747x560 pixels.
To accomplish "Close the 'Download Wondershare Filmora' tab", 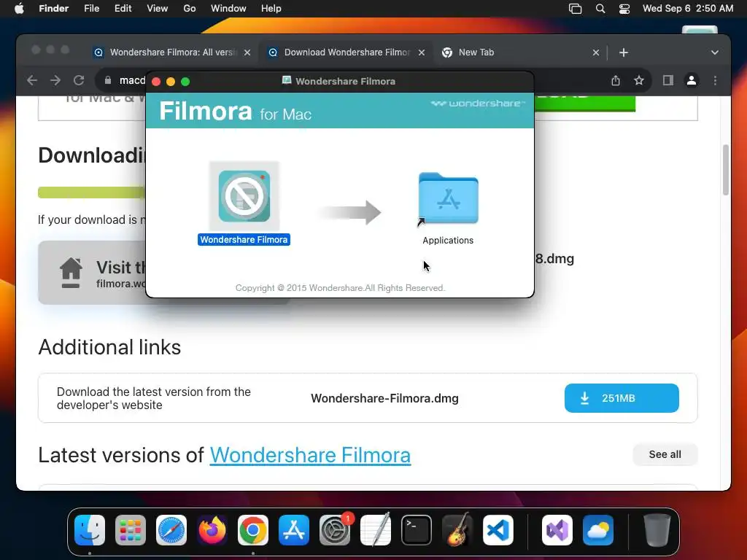I will [422, 52].
